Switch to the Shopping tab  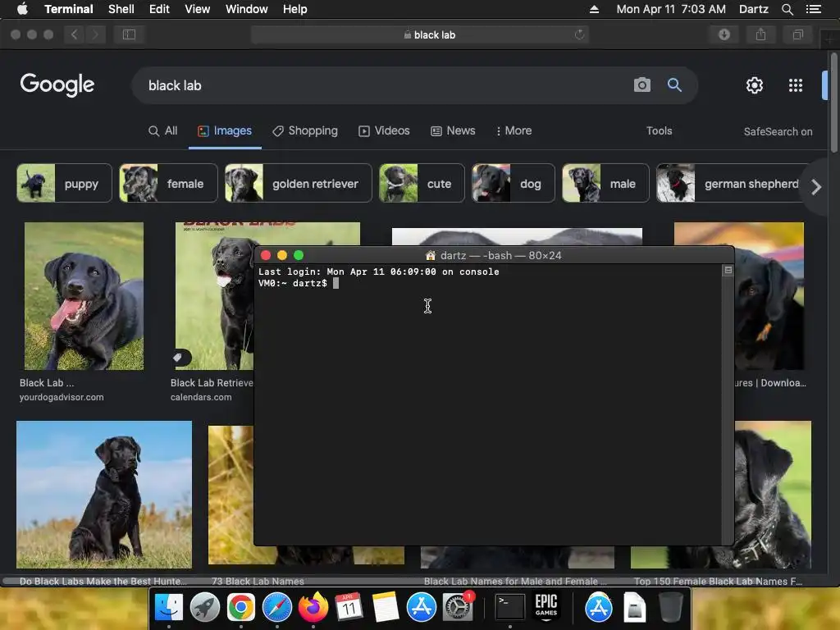pyautogui.click(x=305, y=130)
